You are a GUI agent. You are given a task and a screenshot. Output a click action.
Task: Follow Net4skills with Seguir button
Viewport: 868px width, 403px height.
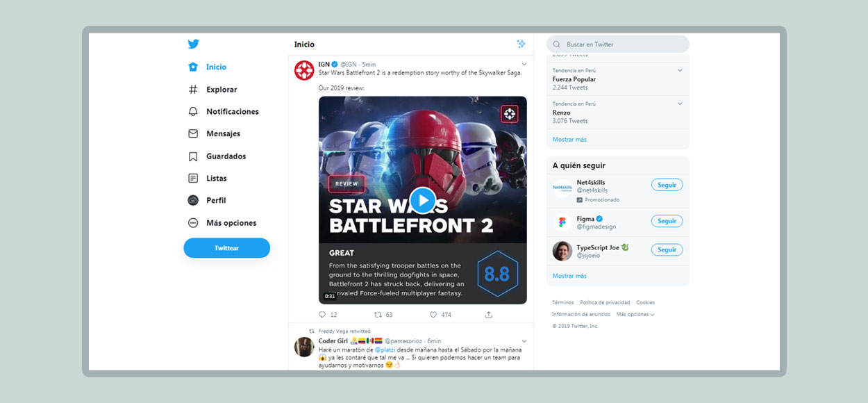coord(667,186)
